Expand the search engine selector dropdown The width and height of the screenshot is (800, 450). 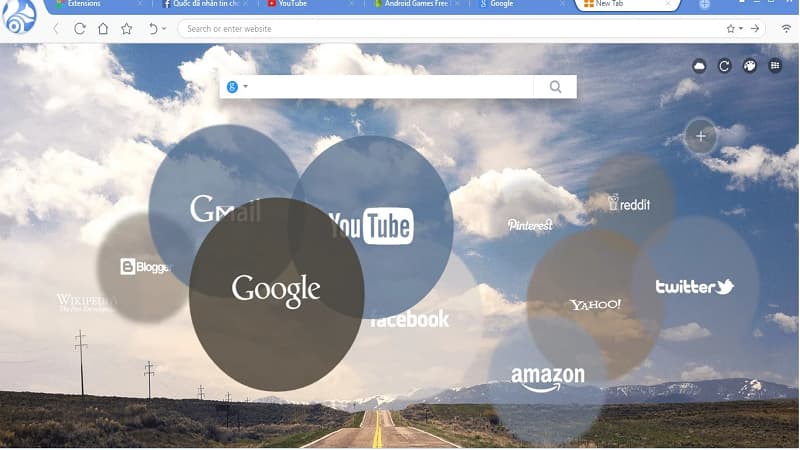245,87
